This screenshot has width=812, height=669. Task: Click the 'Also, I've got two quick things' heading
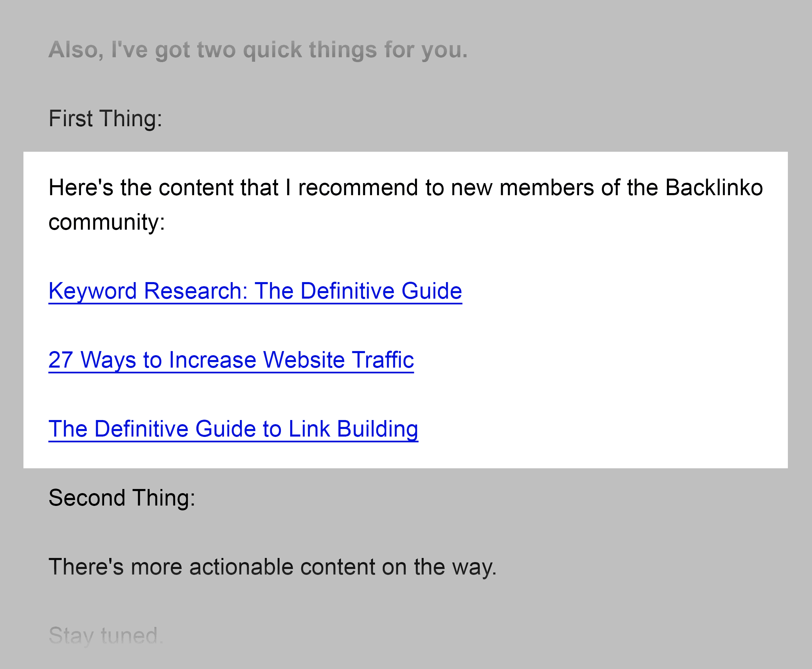tap(258, 50)
